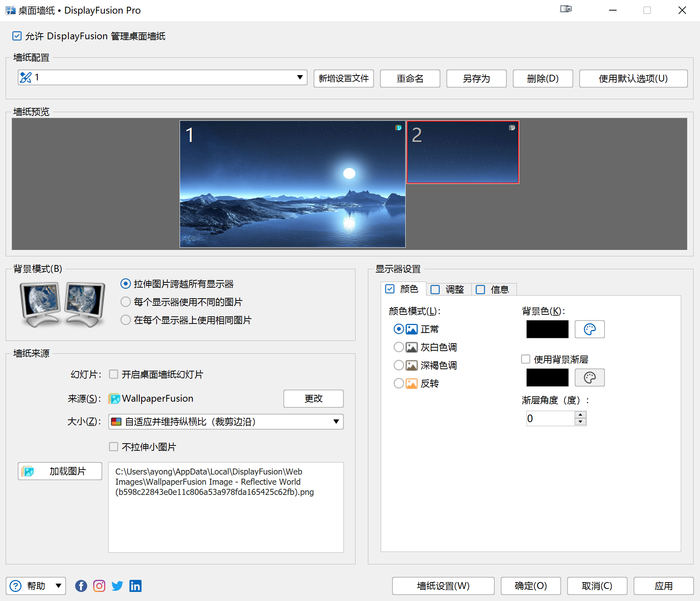Switch to the 调整 tab
700x601 pixels.
(x=455, y=289)
